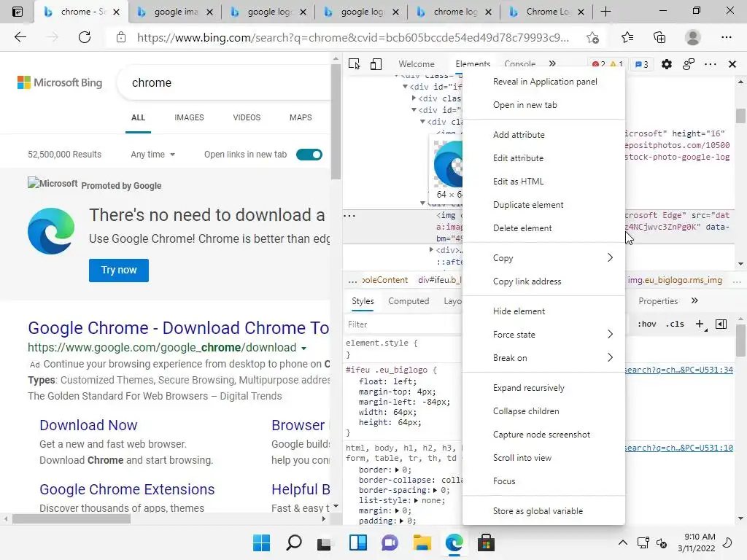
Task: Open DevTools customize three-dot menu
Action: click(711, 64)
